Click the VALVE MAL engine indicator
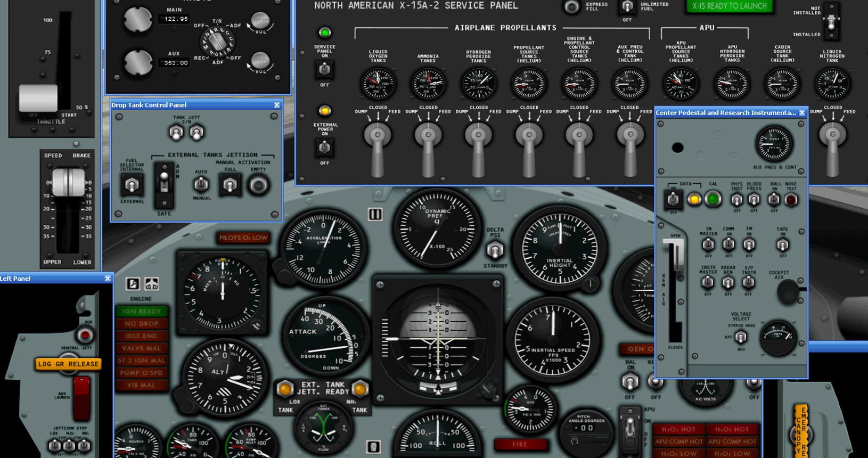868x458 pixels. tap(142, 348)
